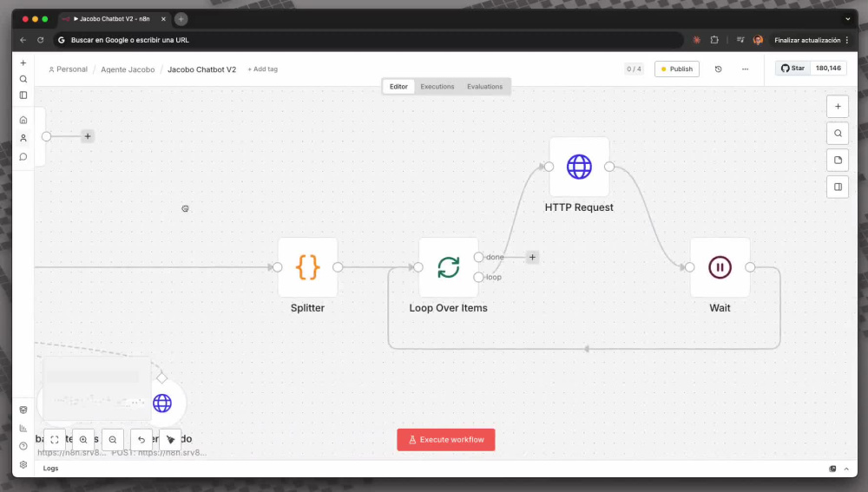Viewport: 868px width, 492px height.
Task: Select the Loop Over Items node
Action: pyautogui.click(x=449, y=267)
